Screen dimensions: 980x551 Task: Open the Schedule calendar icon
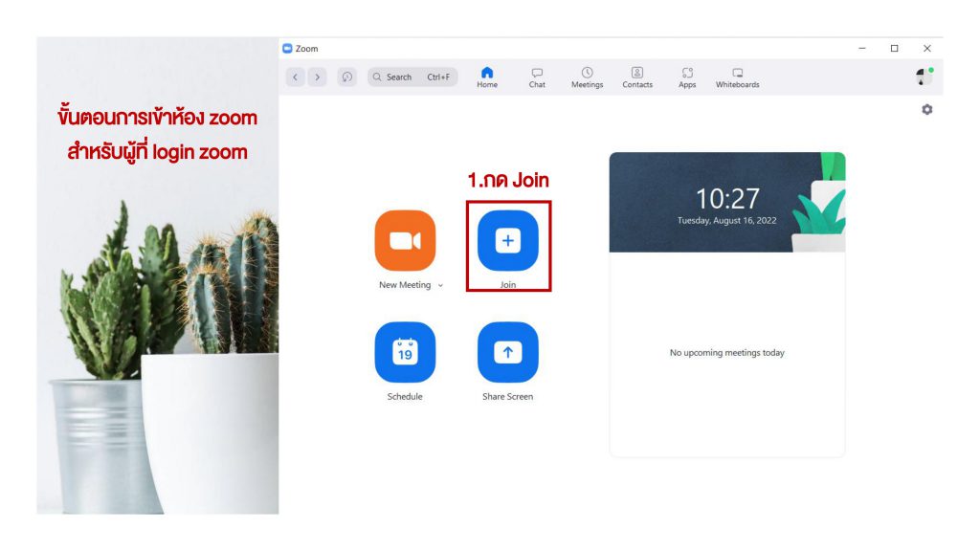pos(405,352)
